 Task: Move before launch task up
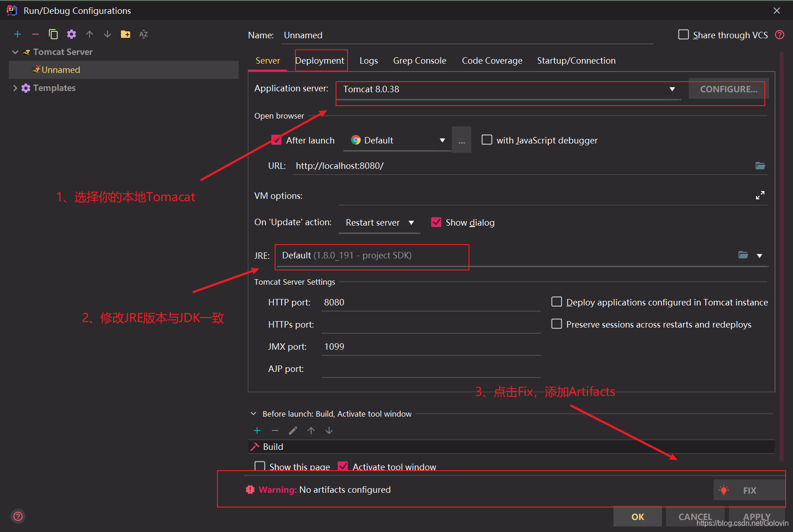coord(311,430)
